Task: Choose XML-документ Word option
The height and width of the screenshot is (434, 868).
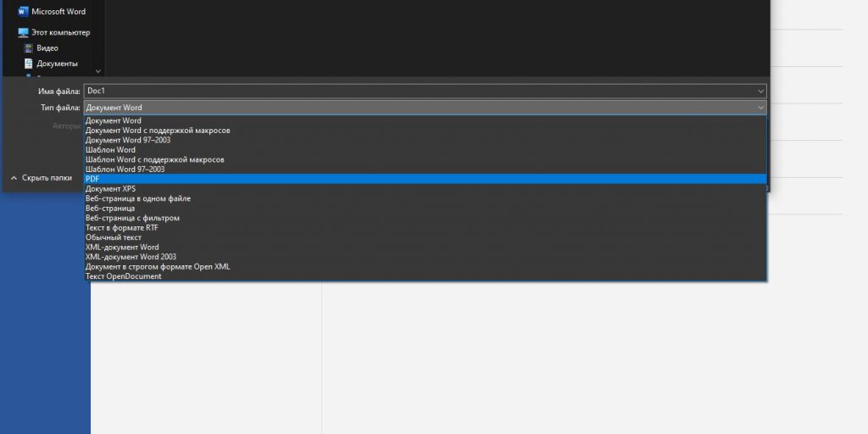Action: [426, 247]
